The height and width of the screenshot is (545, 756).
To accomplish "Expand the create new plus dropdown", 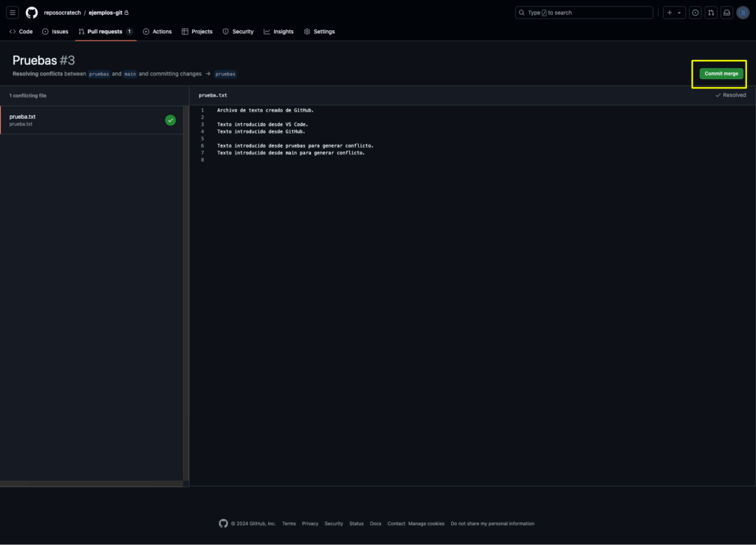I will [x=674, y=13].
